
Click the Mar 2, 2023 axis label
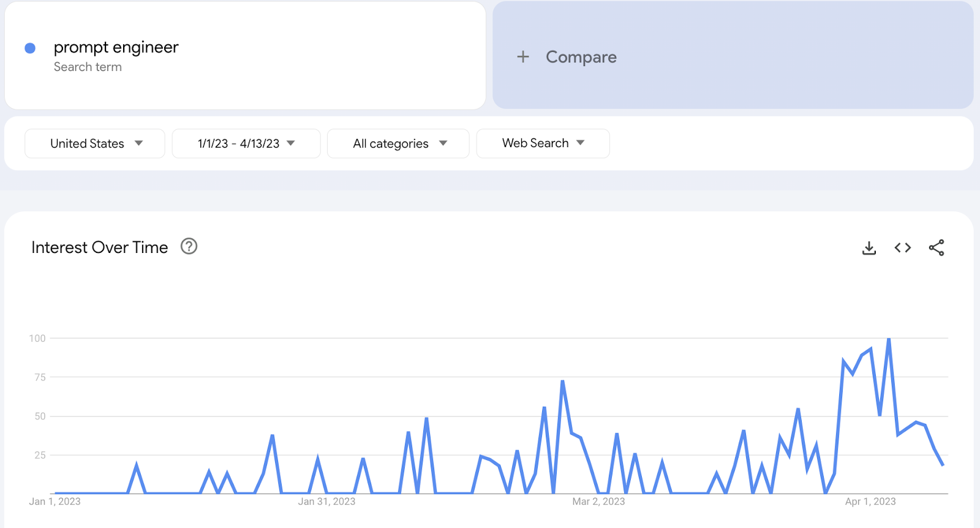(x=598, y=502)
